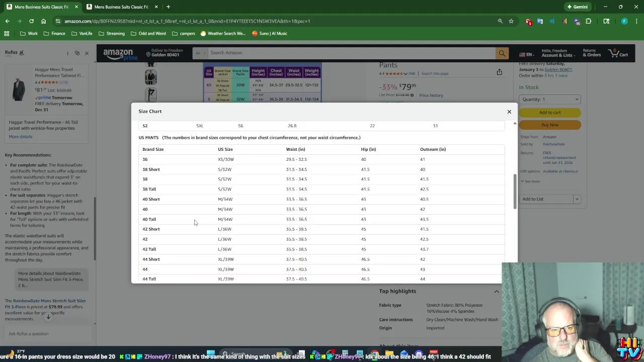This screenshot has width=644, height=362.
Task: Open the Chrome profile avatar
Action: (624, 21)
